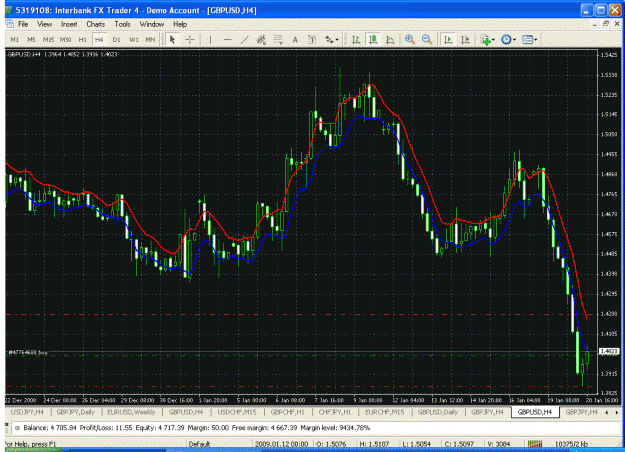The image size is (625, 452).
Task: Close the Terminal panel with x
Action: tap(6, 424)
